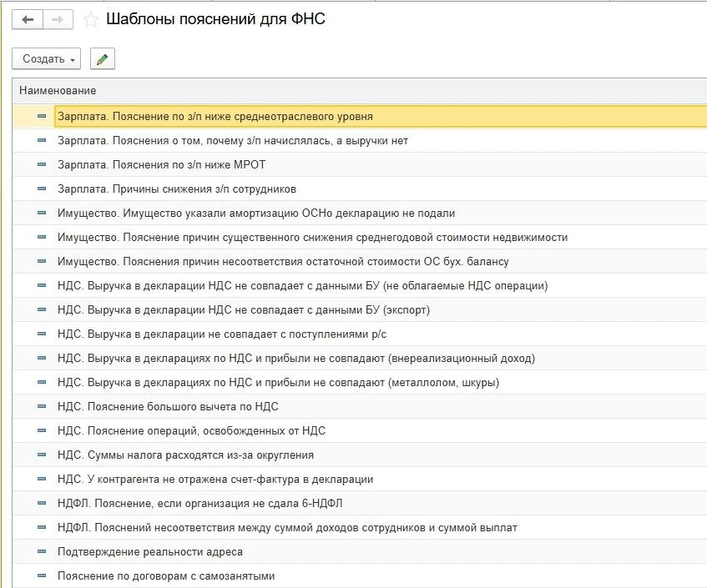Click row icon beside Зарплата. Причины снижения з/п
Screen dimensions: 707x588
42,189
